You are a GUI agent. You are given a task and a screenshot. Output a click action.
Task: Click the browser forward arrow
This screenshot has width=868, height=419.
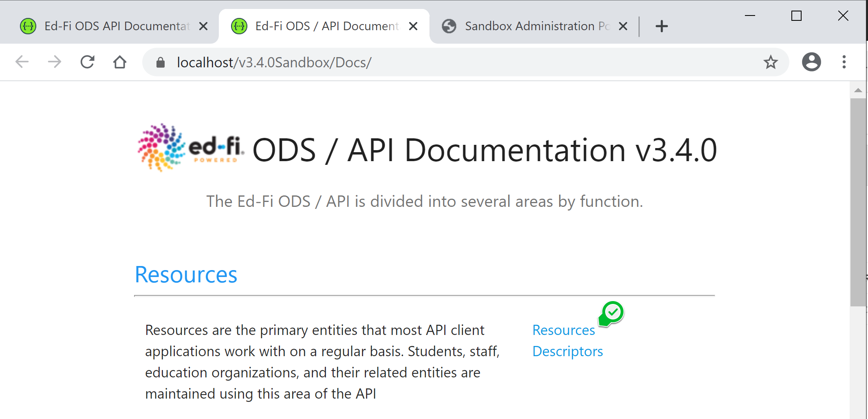[x=55, y=62]
